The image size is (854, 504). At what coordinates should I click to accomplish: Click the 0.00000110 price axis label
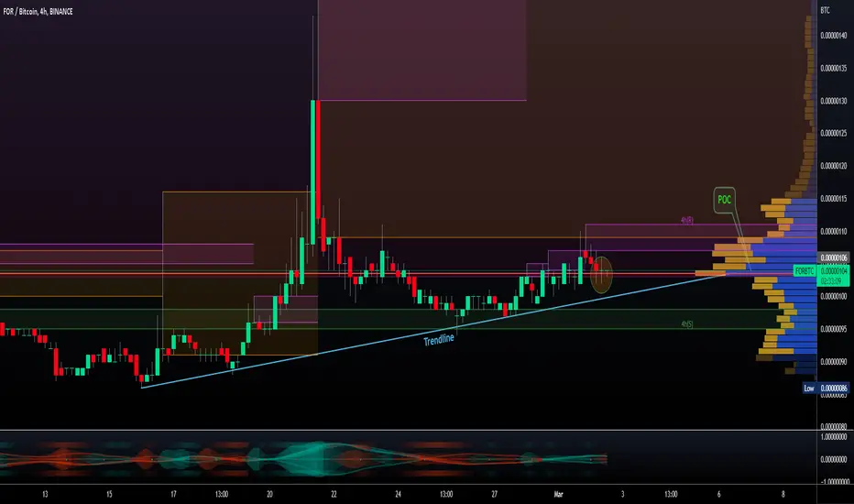tap(834, 231)
